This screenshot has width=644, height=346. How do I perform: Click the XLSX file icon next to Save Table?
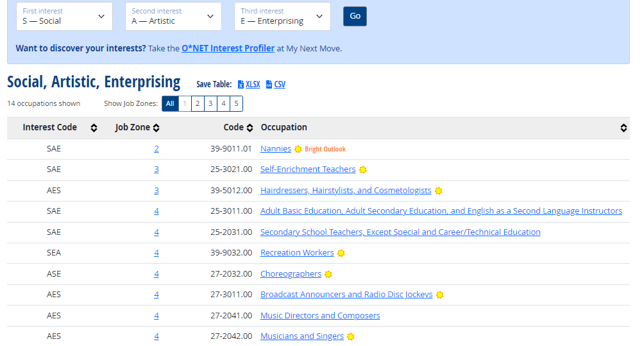(x=241, y=85)
